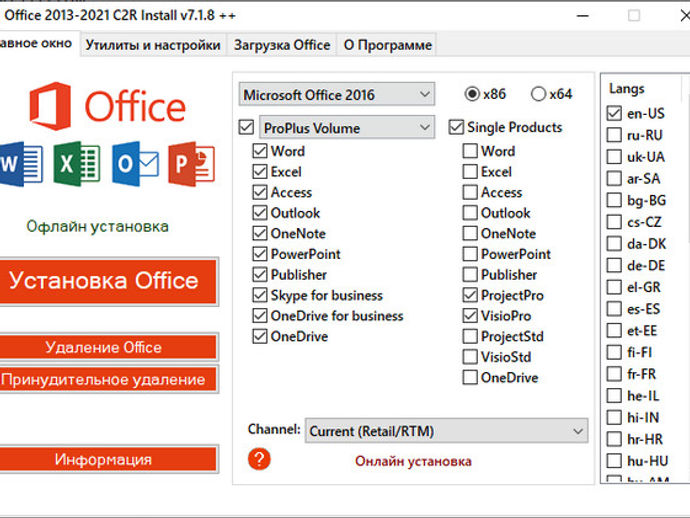Check Word under Single Products
Image resolution: width=690 pixels, height=518 pixels.
pyautogui.click(x=470, y=151)
